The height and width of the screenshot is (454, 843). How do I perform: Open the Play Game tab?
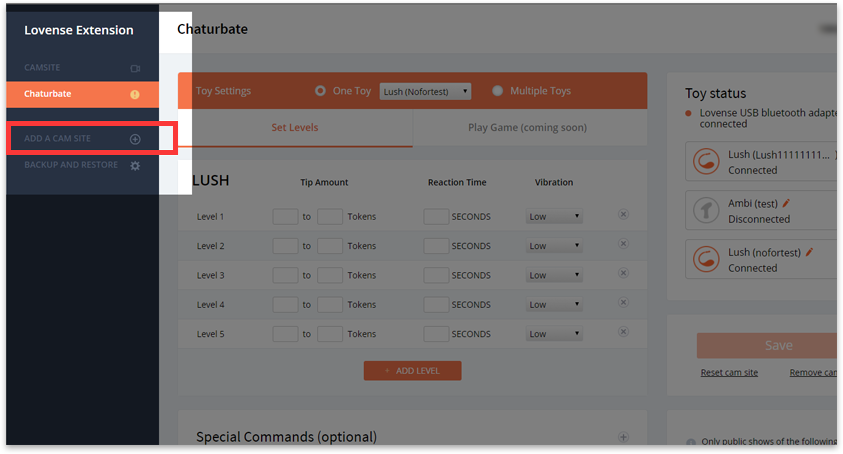527,128
